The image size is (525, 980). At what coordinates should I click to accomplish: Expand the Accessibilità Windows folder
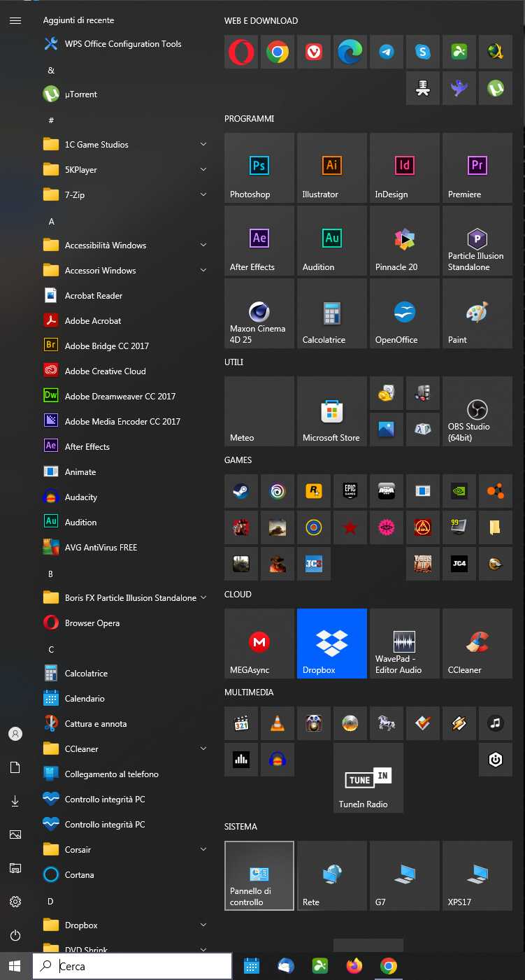point(126,246)
